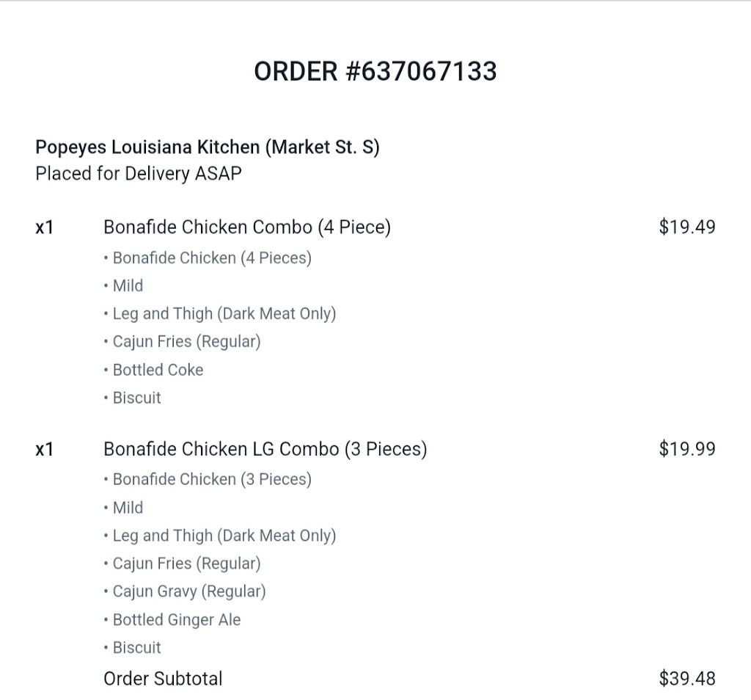Select the Bonafide Chicken Combo (4 Piece) item
Viewport: 751px width, 700px height.
tap(247, 227)
